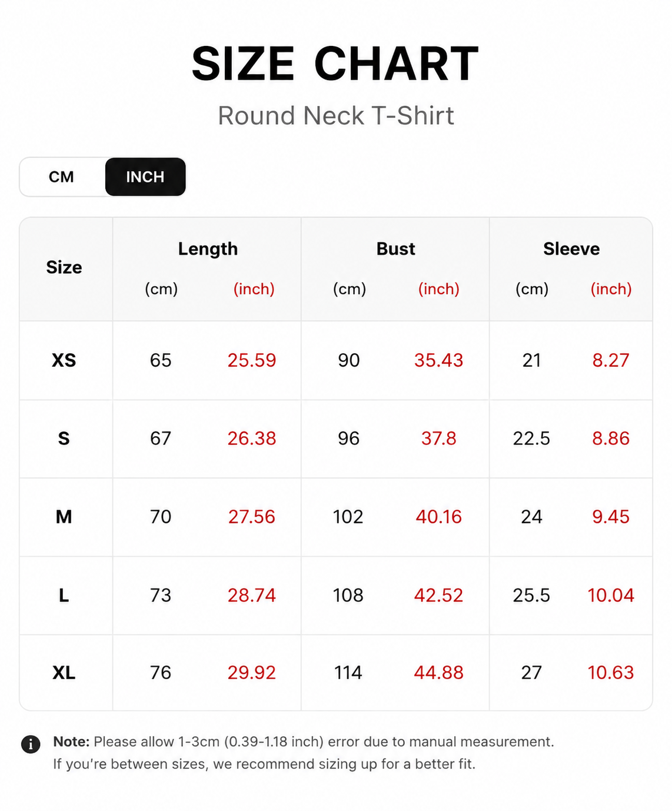Screen dimensions: 672x811
Task: Select the L size row label
Action: click(x=64, y=595)
